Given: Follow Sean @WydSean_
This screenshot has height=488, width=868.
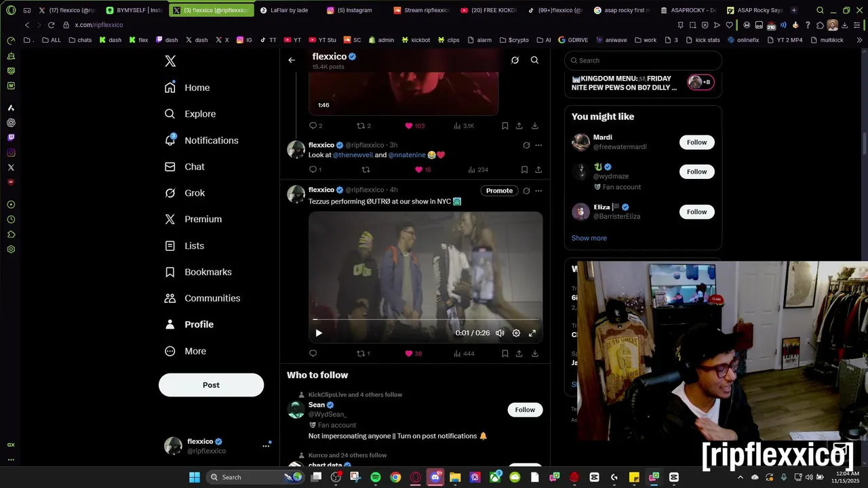Looking at the screenshot, I should (x=525, y=409).
